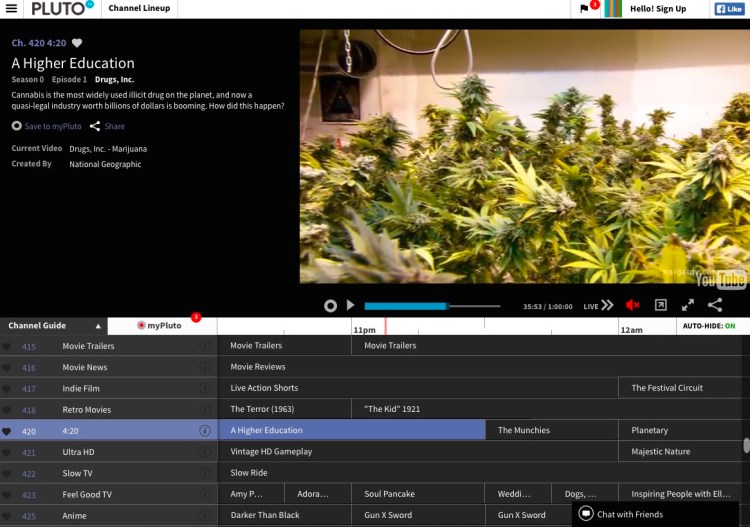750x527 pixels.
Task: Open the pop-out player icon
Action: (x=661, y=305)
